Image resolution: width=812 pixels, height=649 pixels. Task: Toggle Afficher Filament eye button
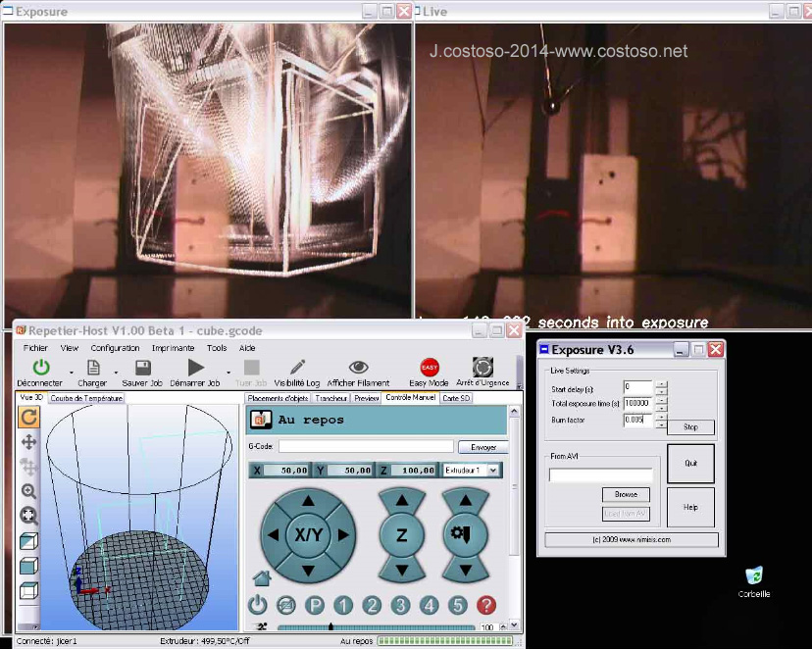[x=358, y=368]
